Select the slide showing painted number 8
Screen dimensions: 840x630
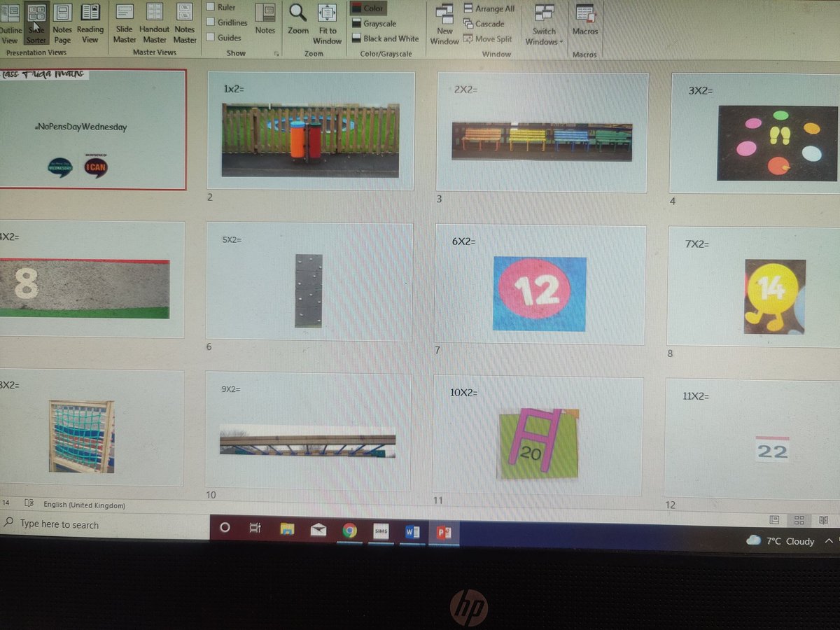[92, 279]
